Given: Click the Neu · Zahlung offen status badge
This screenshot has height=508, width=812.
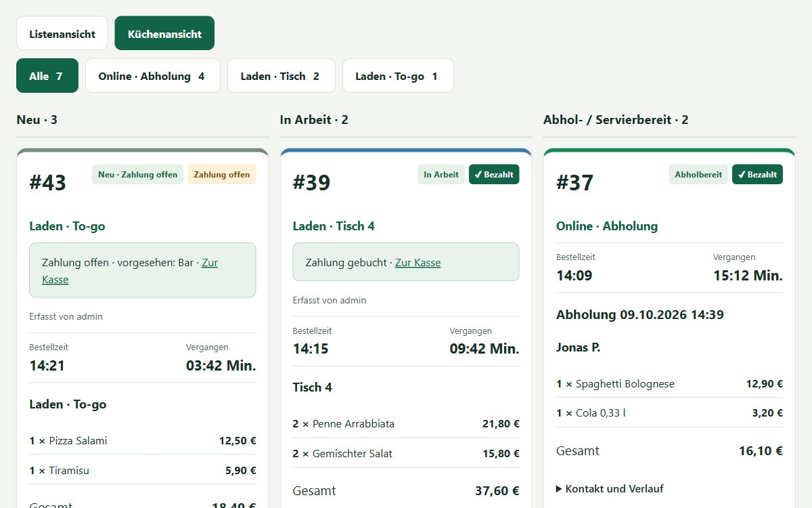Looking at the screenshot, I should click(x=138, y=174).
